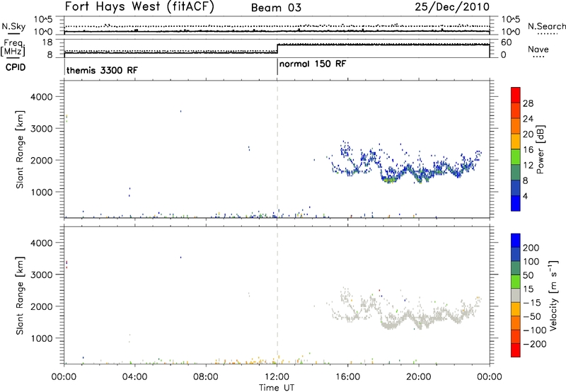Click the 'themis 3300 RF' CPID text

(x=102, y=70)
